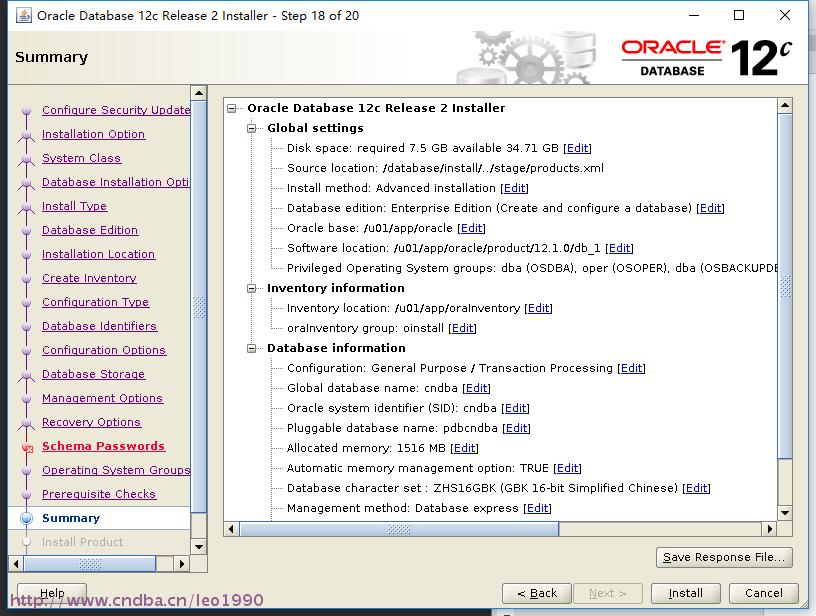Edit the Database character set
Image resolution: width=816 pixels, height=616 pixels.
pos(696,488)
